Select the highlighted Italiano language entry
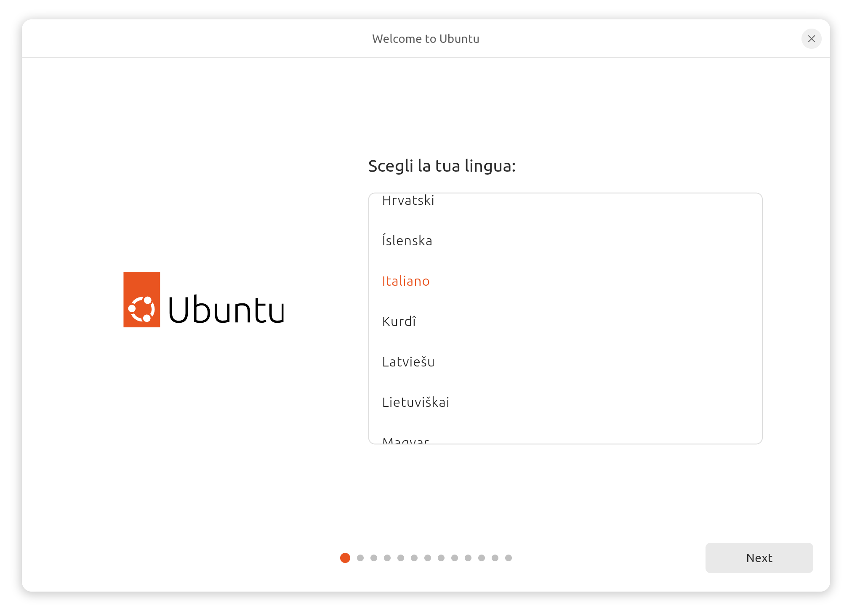The height and width of the screenshot is (616, 852). point(406,281)
